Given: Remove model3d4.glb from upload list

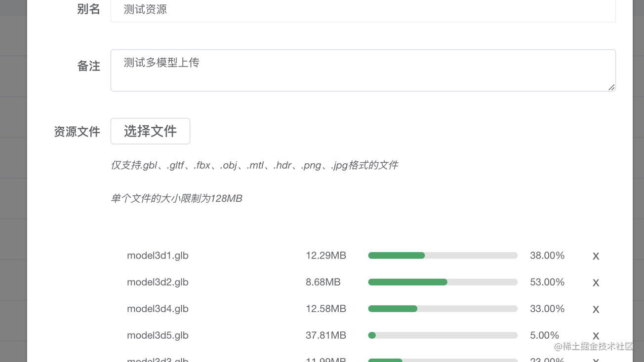Looking at the screenshot, I should pos(596,309).
